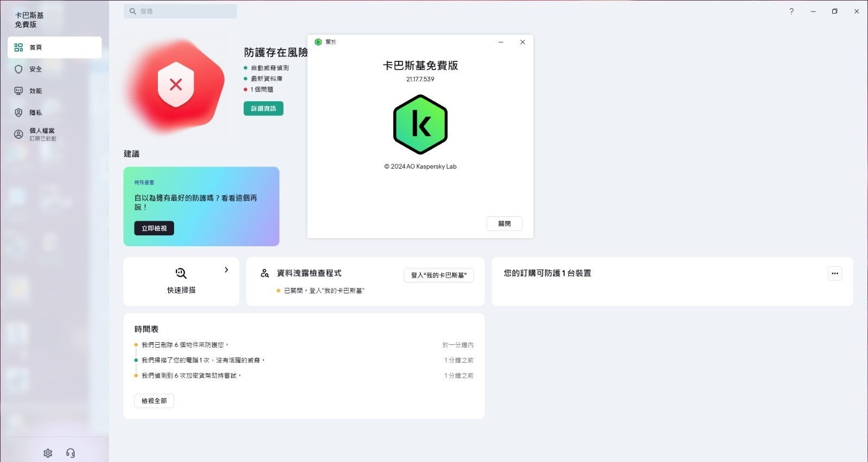Restore down the main Kaspersky window
The image size is (868, 462).
(x=835, y=11)
